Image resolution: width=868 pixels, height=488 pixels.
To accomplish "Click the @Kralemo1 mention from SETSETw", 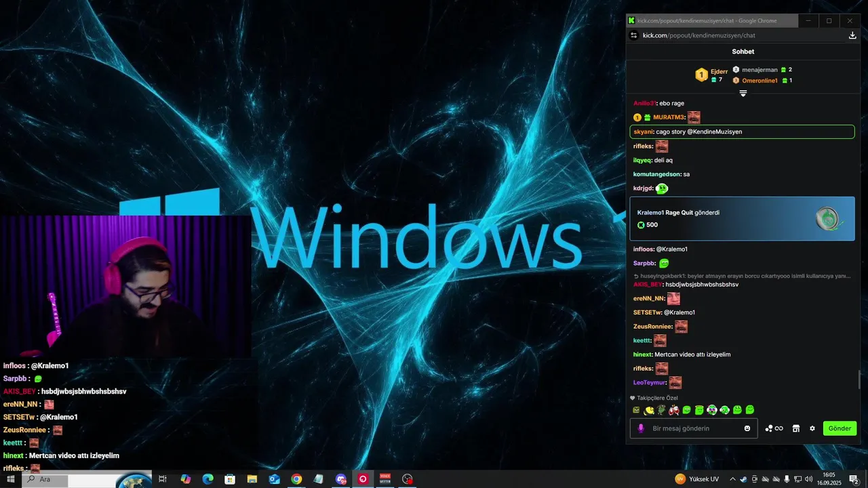I will [679, 312].
